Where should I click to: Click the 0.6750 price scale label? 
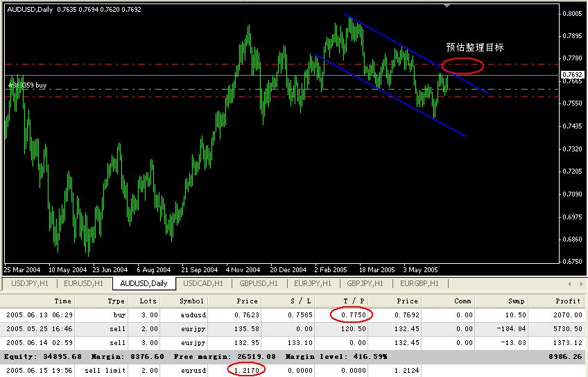572,262
